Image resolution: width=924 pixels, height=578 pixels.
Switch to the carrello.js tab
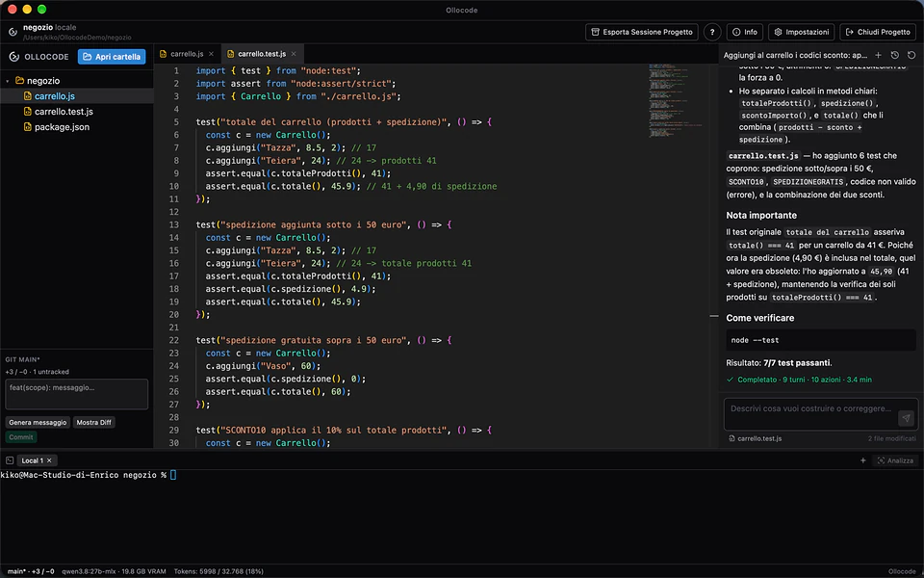[187, 54]
